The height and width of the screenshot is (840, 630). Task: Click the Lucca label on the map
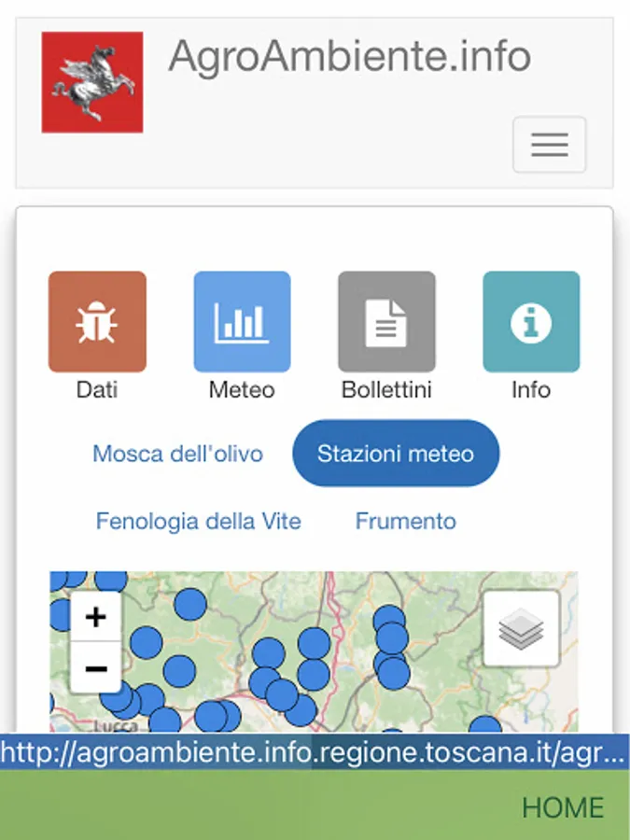point(117,726)
